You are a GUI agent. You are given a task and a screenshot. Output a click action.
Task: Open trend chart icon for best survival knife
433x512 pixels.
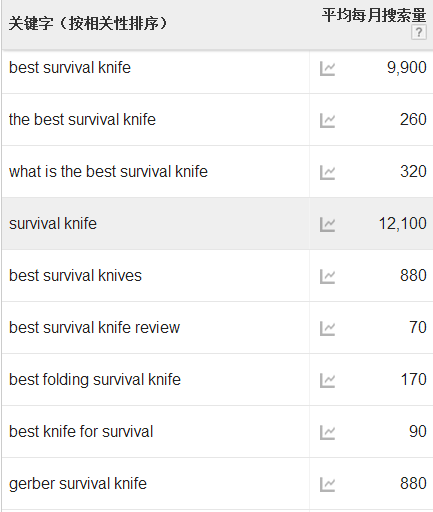327,68
